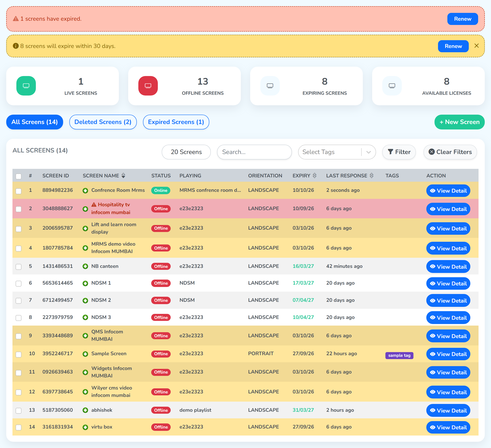Sort by Last Response column arrows
491x448 pixels.
(372, 175)
